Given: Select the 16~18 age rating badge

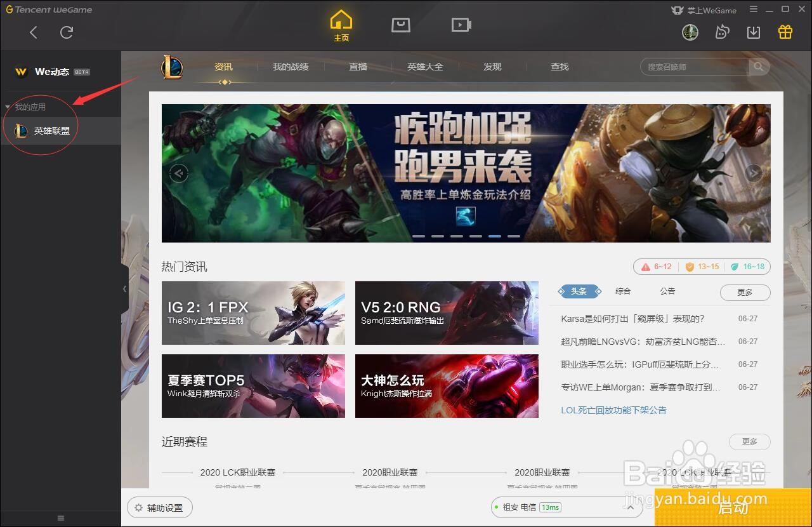Looking at the screenshot, I should tap(747, 267).
